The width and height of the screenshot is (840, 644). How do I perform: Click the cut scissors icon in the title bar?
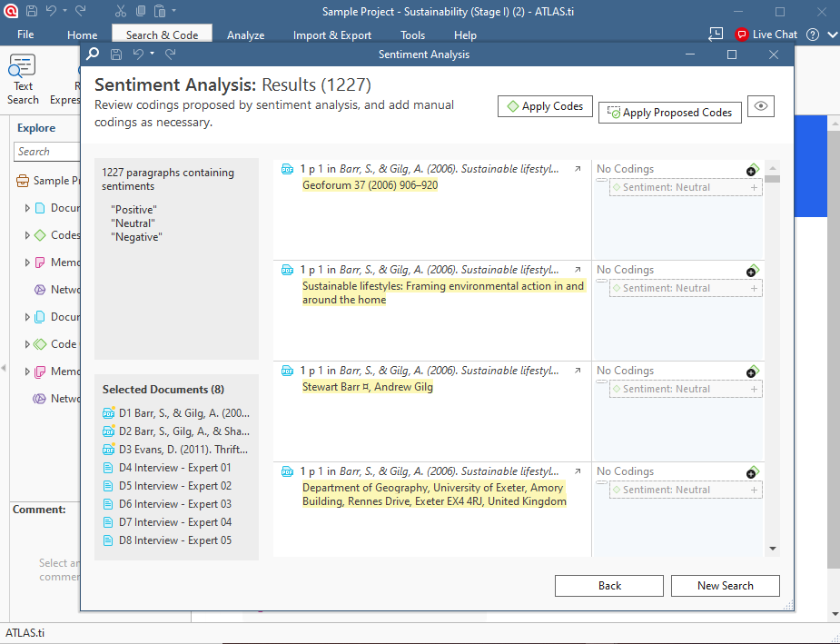[120, 11]
